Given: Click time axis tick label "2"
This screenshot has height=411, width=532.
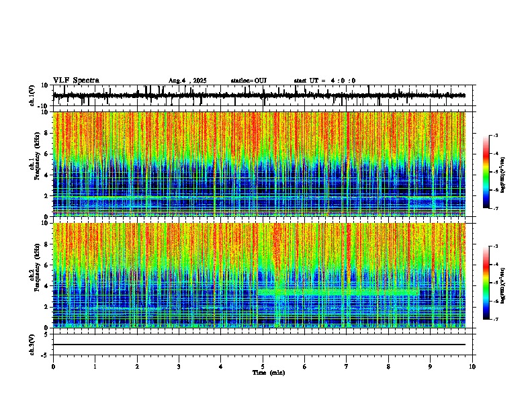Looking at the screenshot, I should pos(137,367).
